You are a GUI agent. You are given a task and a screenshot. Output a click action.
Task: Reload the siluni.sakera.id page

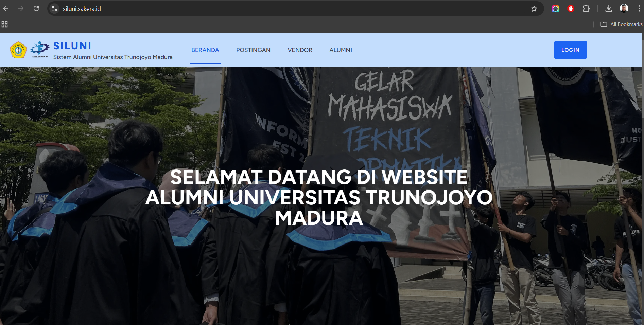tap(36, 8)
